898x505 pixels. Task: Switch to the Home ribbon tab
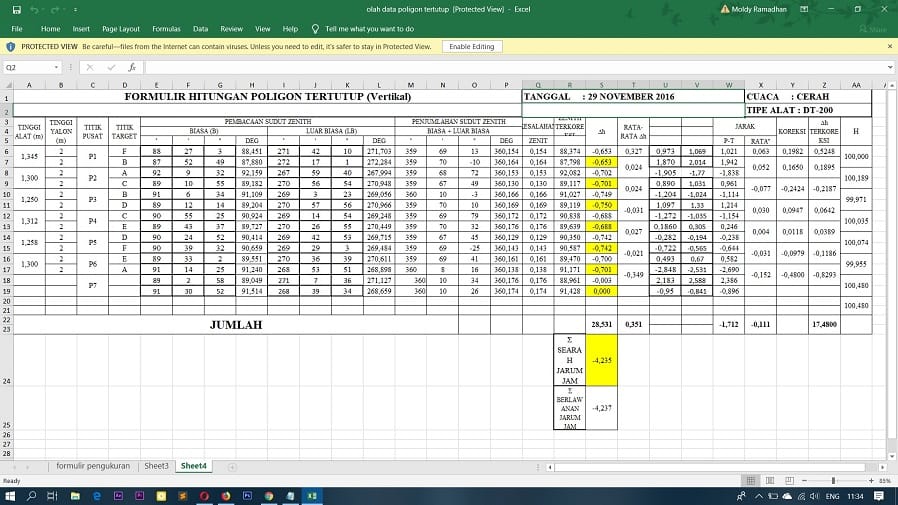point(50,29)
